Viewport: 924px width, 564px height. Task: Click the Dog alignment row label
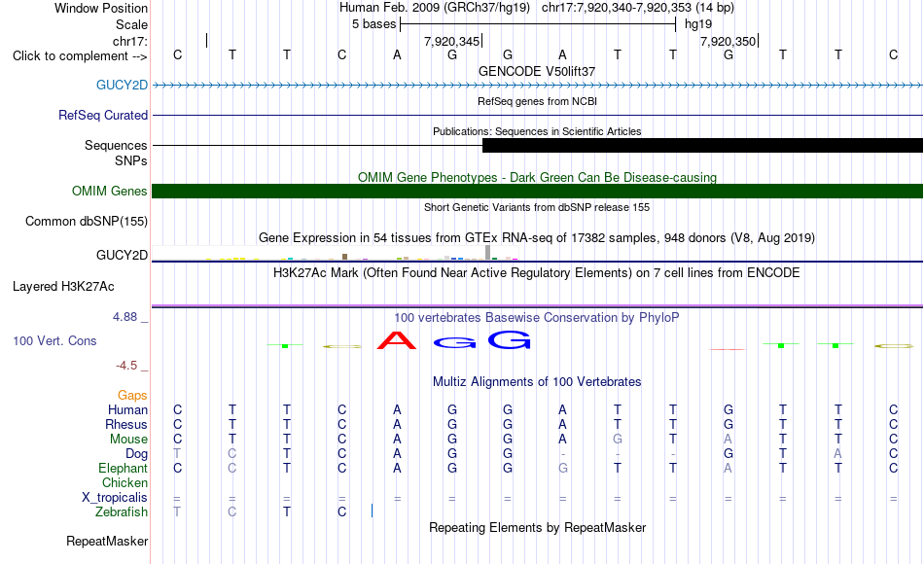coord(137,454)
